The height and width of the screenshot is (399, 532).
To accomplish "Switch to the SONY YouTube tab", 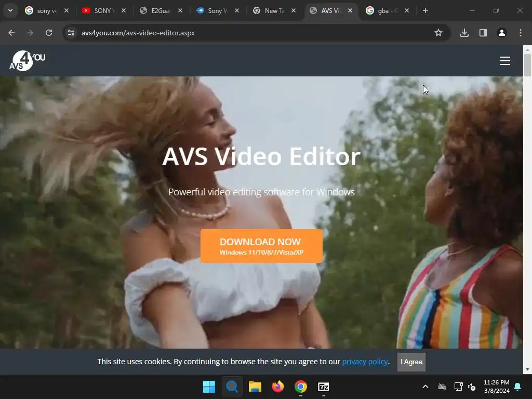I will [100, 11].
